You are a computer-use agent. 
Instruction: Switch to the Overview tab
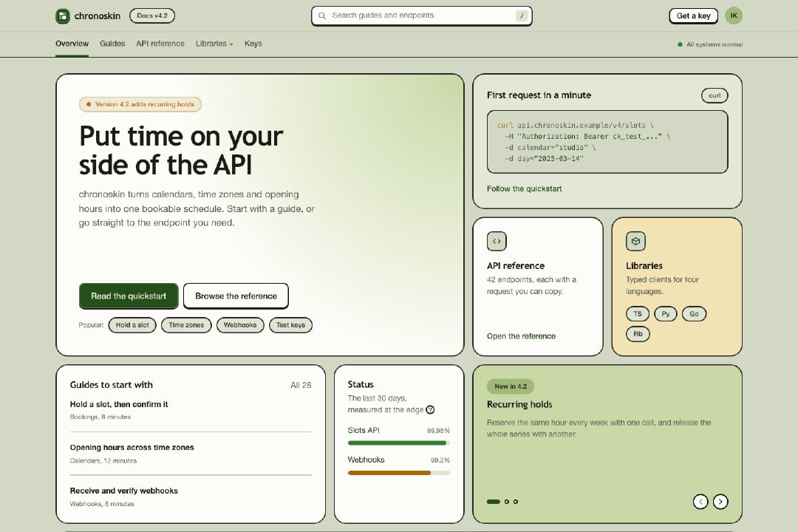(72, 44)
